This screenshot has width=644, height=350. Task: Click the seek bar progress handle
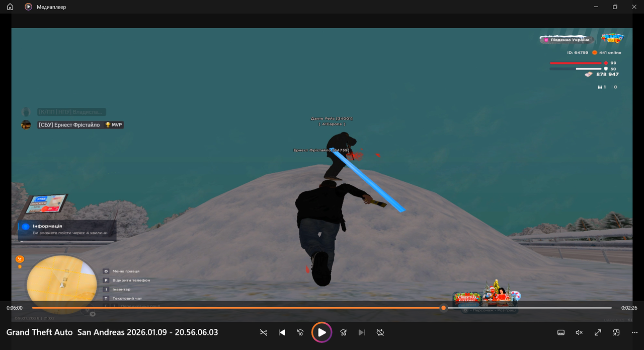(443, 308)
